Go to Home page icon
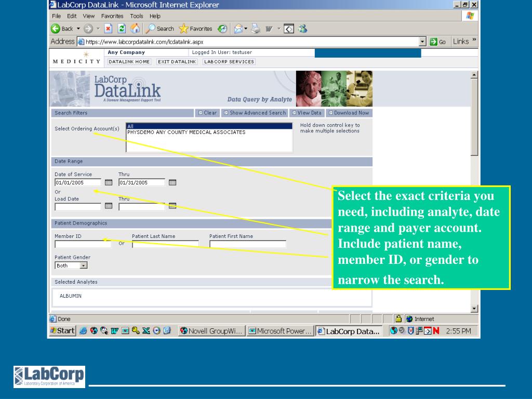Viewport: 532px width, 399px height. point(135,29)
